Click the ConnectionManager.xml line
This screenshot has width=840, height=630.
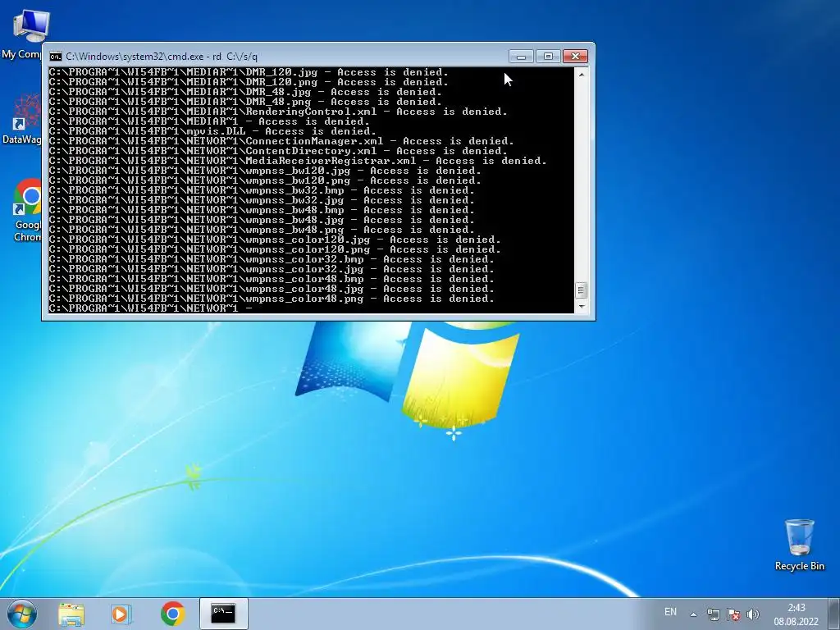pyautogui.click(x=281, y=141)
